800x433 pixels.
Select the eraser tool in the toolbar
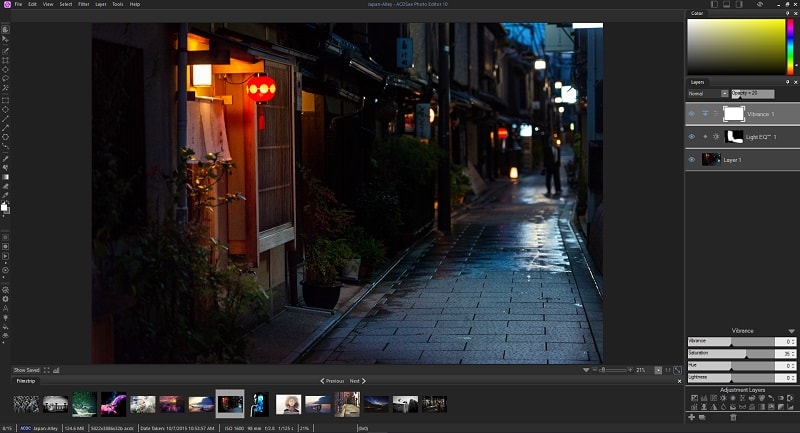pyautogui.click(x=5, y=186)
